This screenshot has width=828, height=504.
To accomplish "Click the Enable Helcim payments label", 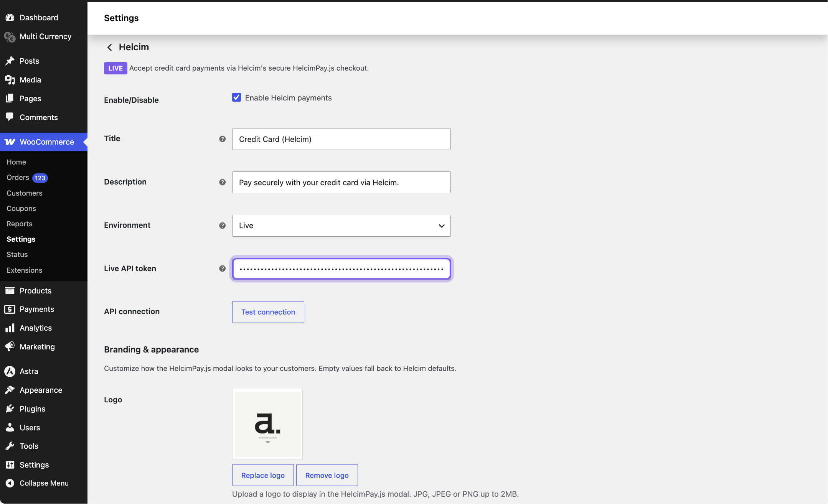I will click(288, 98).
